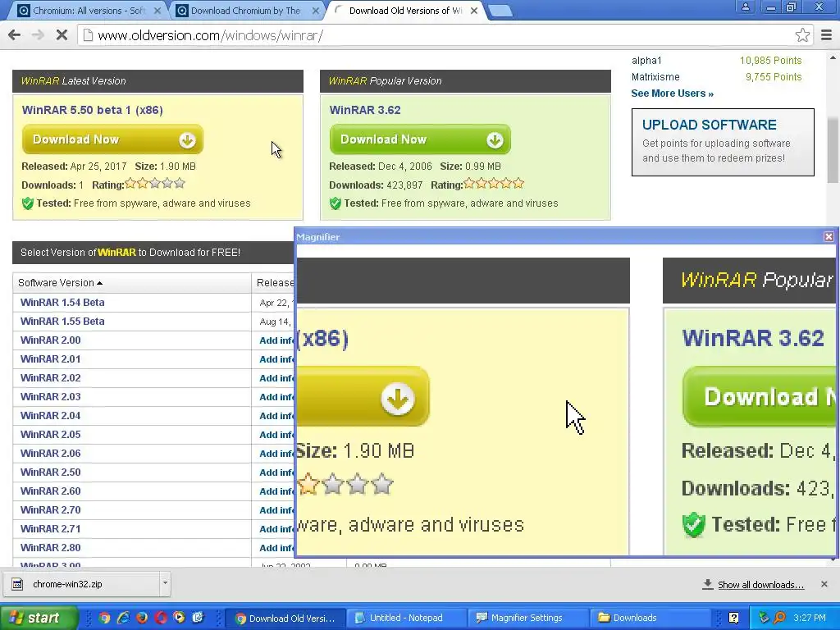Launch Opera from Quick Launch
Screen dimensions: 840x630
coord(161,618)
